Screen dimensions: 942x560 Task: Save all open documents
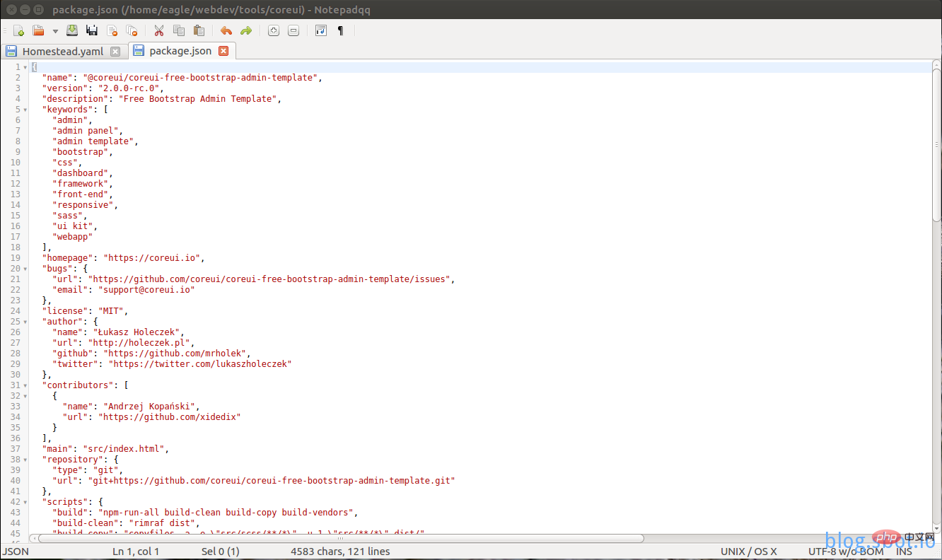92,30
